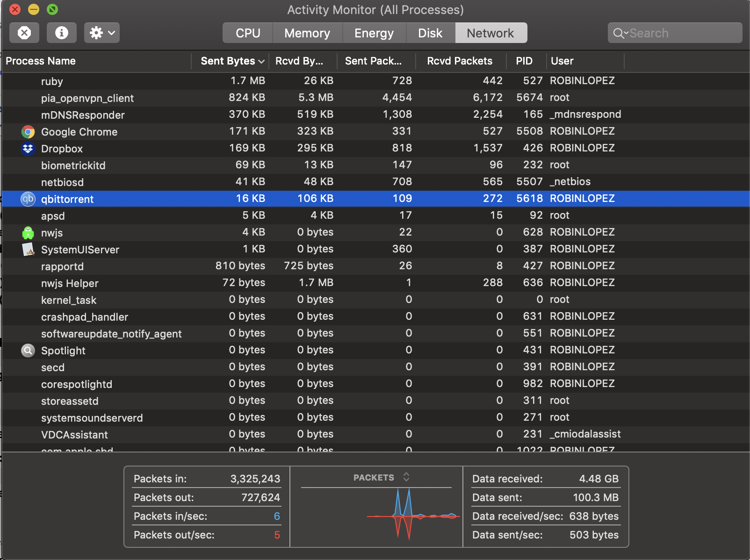Click Data sent value 100.3 MB
Viewport: 750px width, 560px height.
point(596,497)
